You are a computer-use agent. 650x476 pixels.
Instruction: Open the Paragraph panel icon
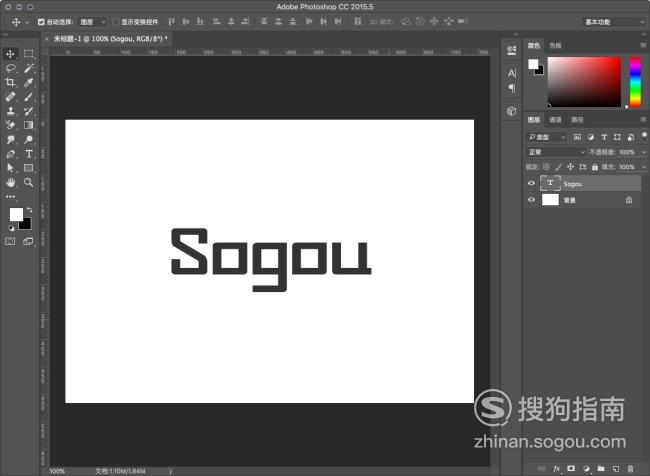point(512,88)
